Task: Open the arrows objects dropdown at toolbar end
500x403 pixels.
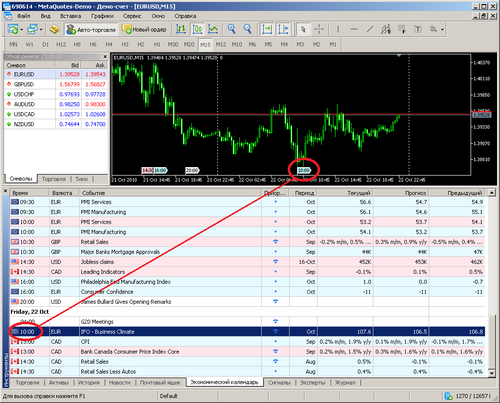Action: tap(442, 30)
